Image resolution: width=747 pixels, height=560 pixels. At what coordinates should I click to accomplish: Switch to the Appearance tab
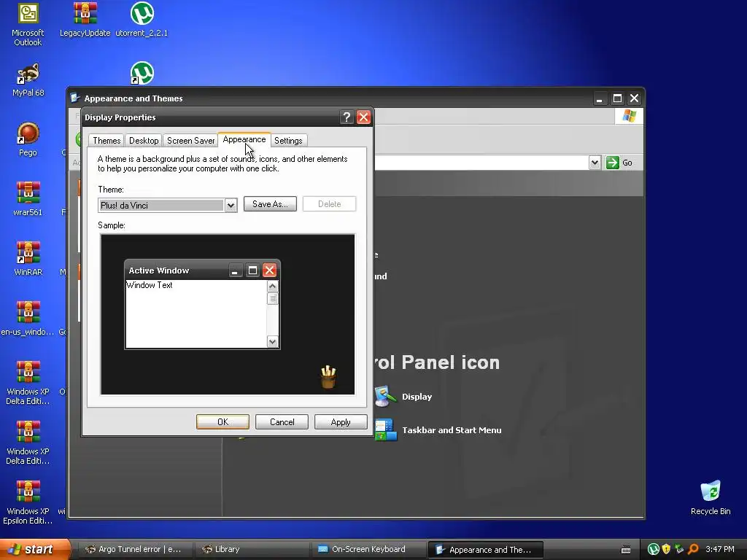244,139
